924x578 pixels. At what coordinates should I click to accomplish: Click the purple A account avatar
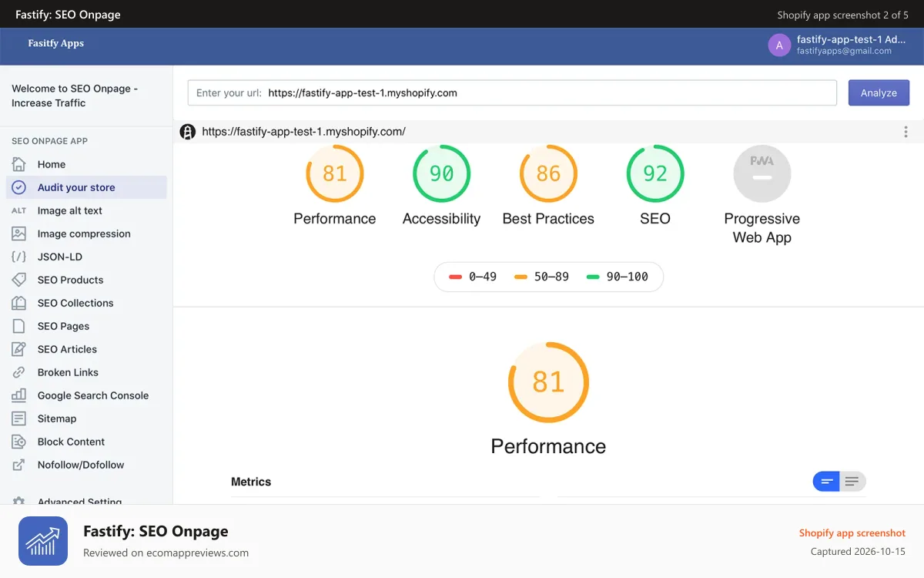tap(779, 45)
